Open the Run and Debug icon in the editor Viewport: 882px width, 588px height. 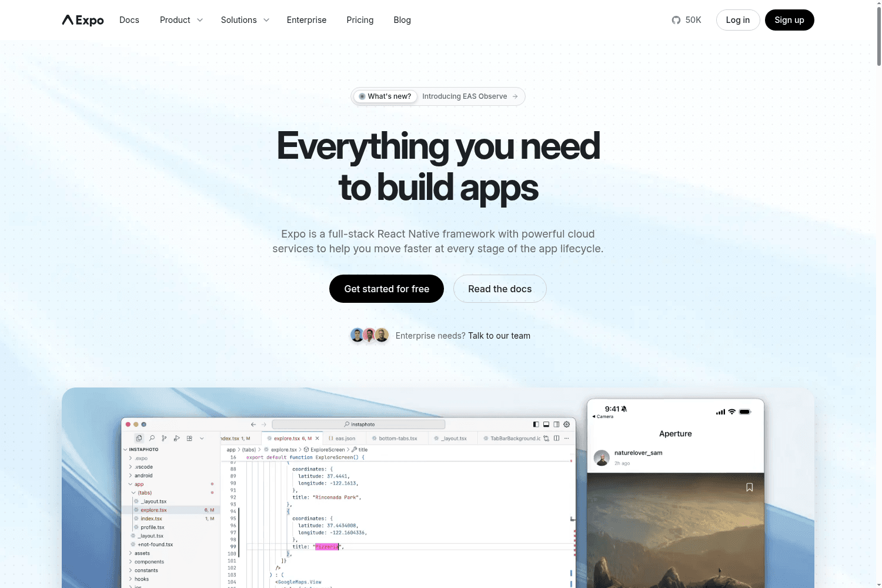pos(176,438)
